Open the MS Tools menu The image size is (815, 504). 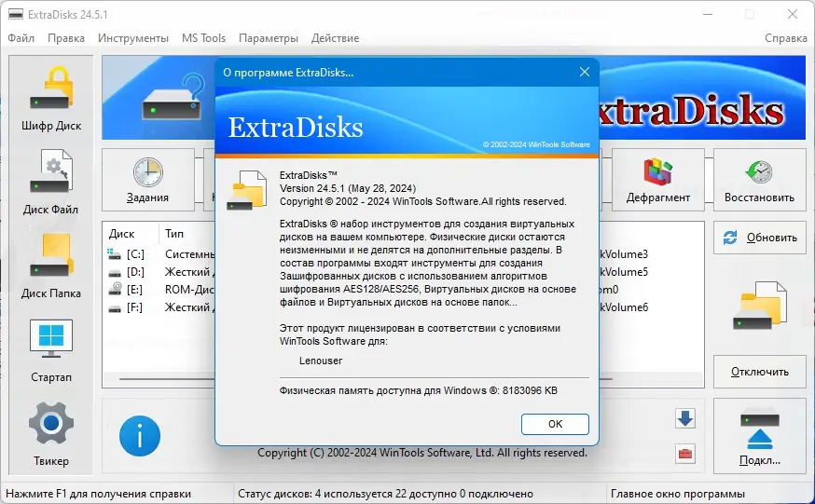click(203, 38)
